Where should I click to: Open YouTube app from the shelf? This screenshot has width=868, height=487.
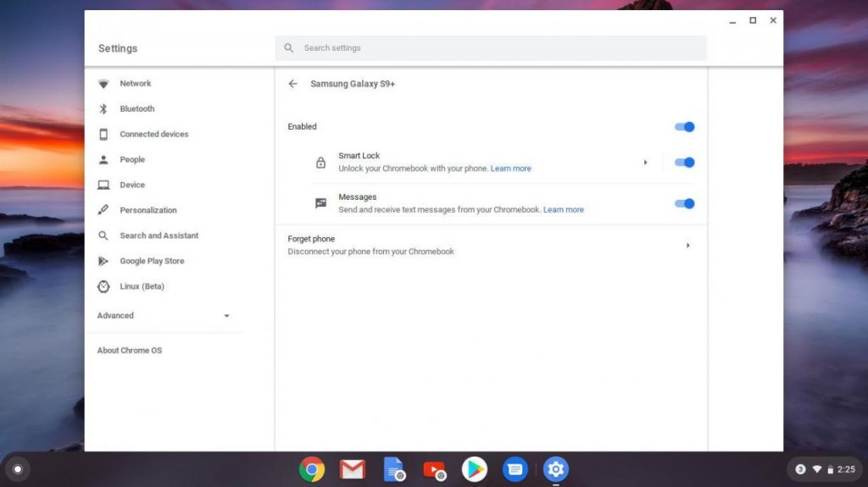click(435, 470)
